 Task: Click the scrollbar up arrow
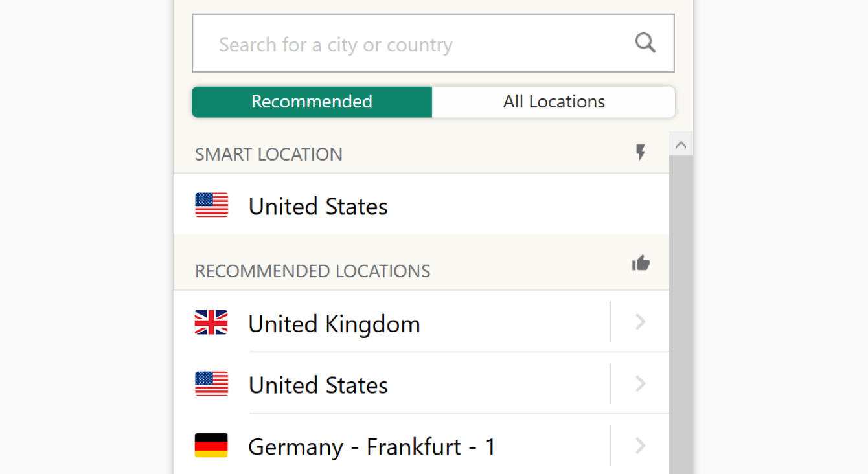pyautogui.click(x=681, y=144)
